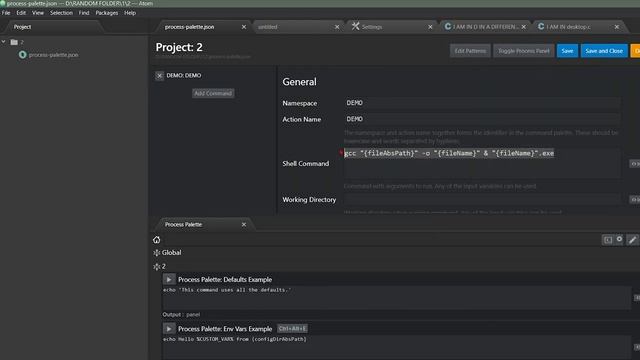Click the Edit Patterns button
The image size is (640, 360).
coord(470,51)
